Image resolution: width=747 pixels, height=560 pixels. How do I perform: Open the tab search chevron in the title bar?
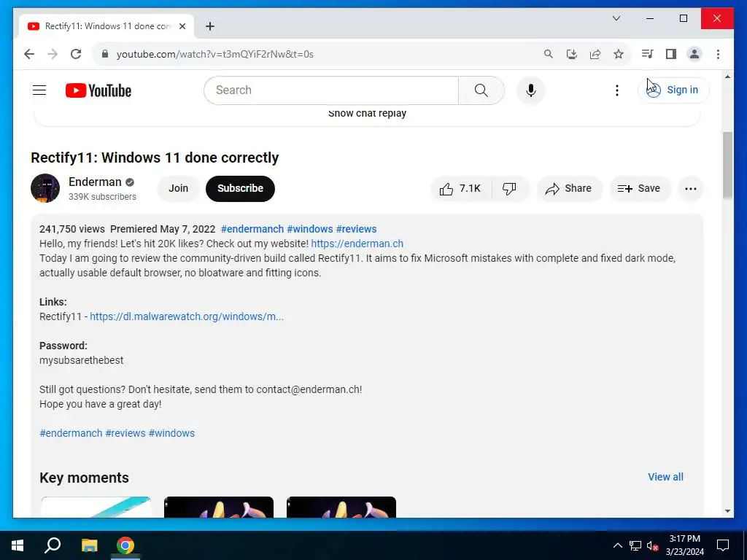click(x=616, y=18)
